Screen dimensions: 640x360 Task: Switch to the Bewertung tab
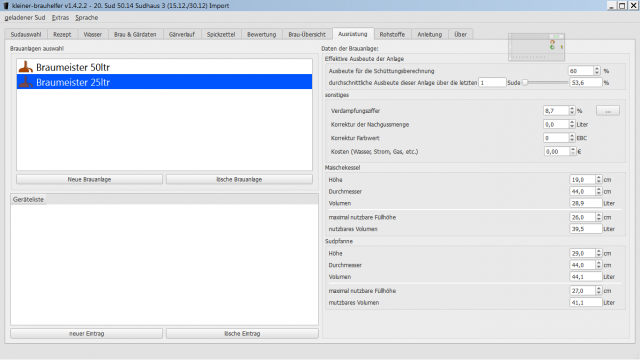point(262,34)
